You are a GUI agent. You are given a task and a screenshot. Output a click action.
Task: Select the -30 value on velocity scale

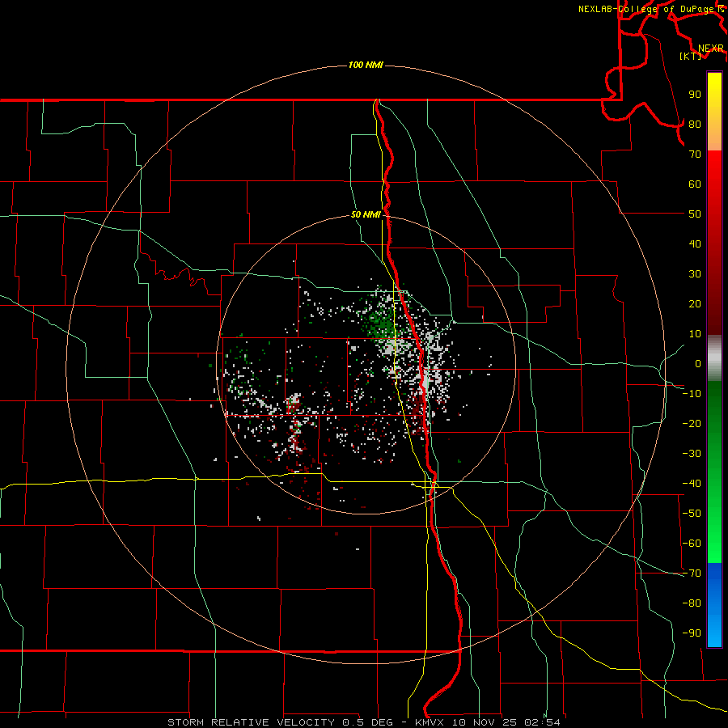coord(692,454)
